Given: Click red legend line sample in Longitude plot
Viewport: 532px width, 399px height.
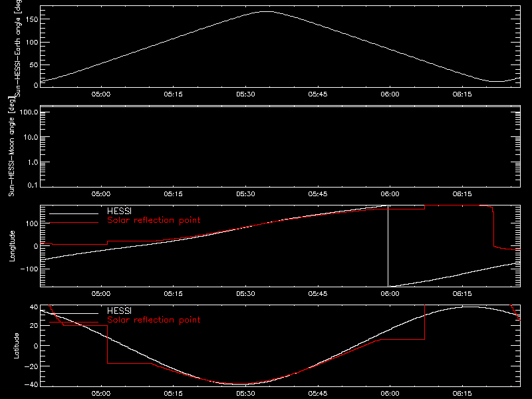Looking at the screenshot, I should pyautogui.click(x=74, y=223).
